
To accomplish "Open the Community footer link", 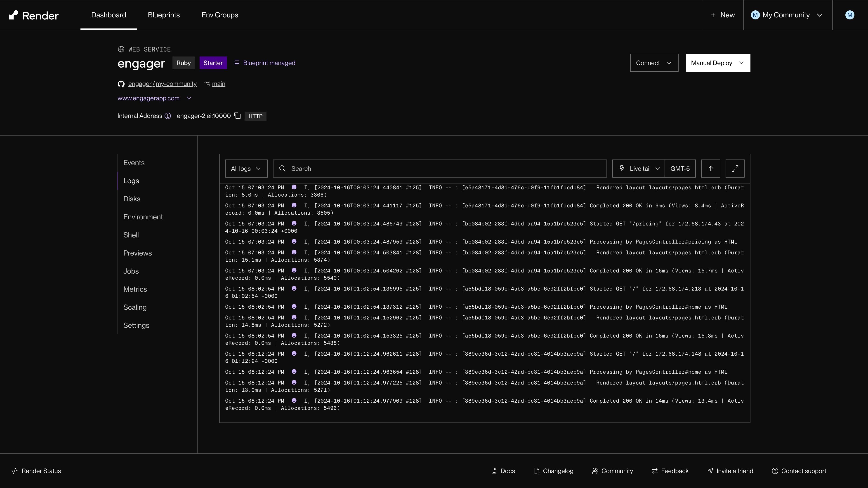I will click(x=613, y=471).
